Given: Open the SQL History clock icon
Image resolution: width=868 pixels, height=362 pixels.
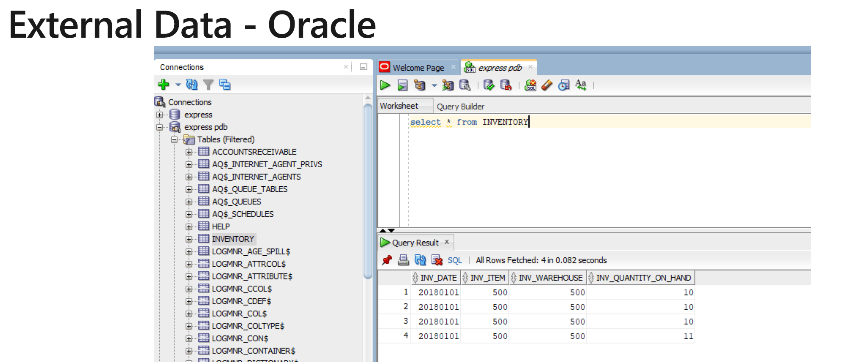Looking at the screenshot, I should tap(564, 85).
